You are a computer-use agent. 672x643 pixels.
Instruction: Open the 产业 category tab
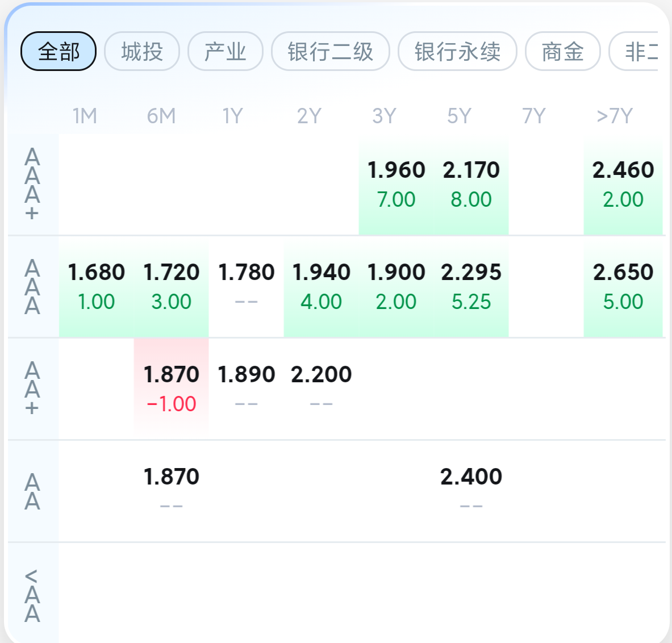point(226,52)
